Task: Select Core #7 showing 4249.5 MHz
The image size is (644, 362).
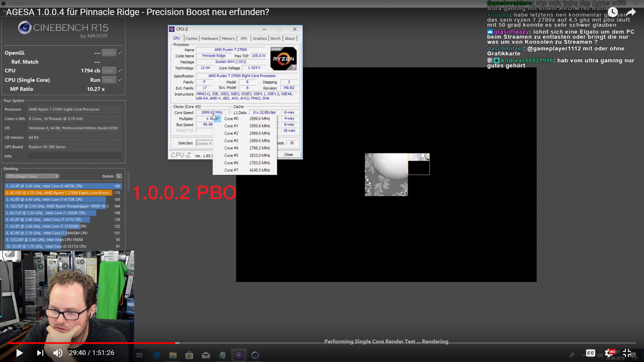Action: coord(245,170)
